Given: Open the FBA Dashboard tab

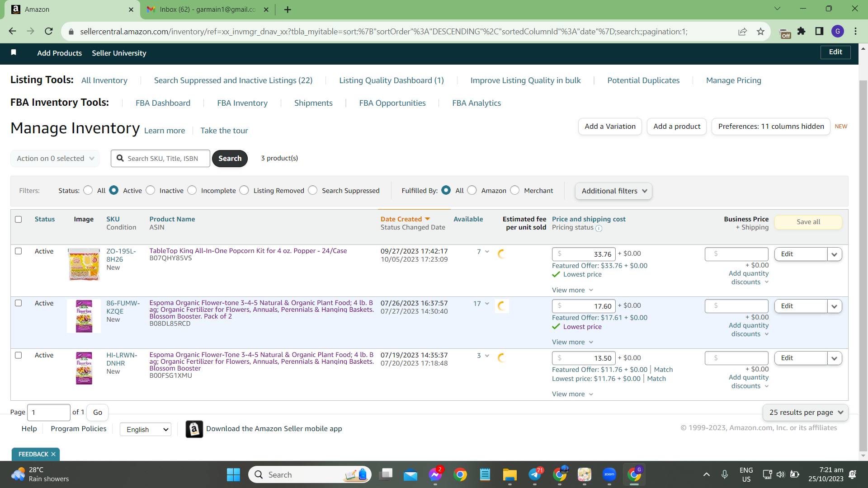Looking at the screenshot, I should pyautogui.click(x=163, y=103).
